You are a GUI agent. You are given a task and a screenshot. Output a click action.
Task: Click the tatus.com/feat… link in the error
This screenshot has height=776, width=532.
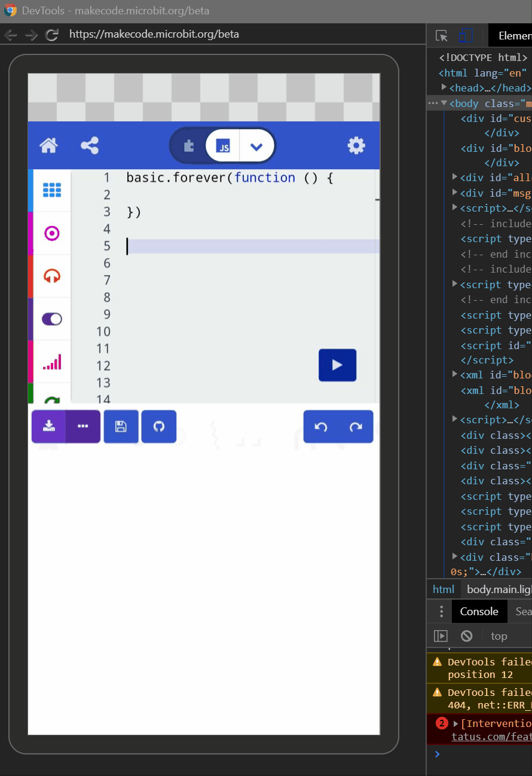tap(491, 737)
